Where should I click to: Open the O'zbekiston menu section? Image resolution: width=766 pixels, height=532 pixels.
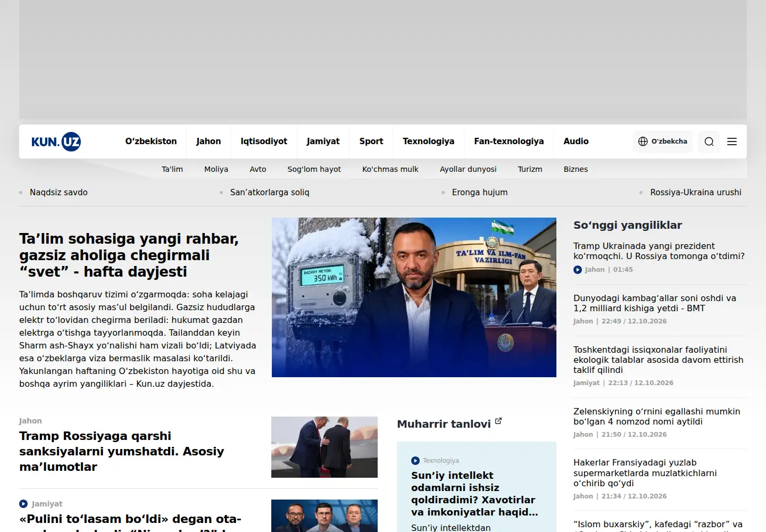151,142
